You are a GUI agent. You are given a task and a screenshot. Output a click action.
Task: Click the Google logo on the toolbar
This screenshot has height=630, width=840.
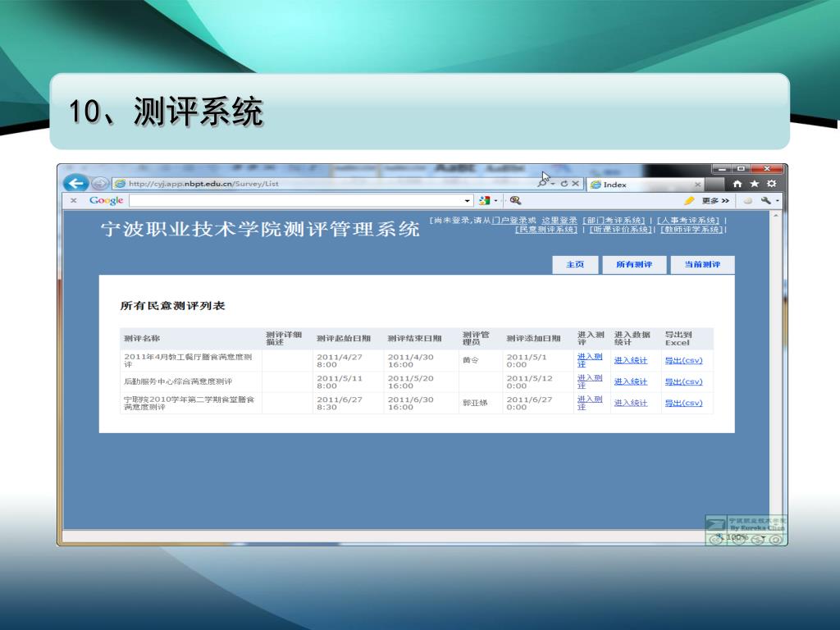click(106, 200)
